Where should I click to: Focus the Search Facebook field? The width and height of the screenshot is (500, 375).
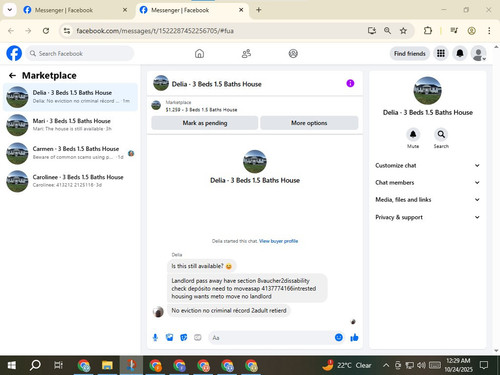click(80, 53)
